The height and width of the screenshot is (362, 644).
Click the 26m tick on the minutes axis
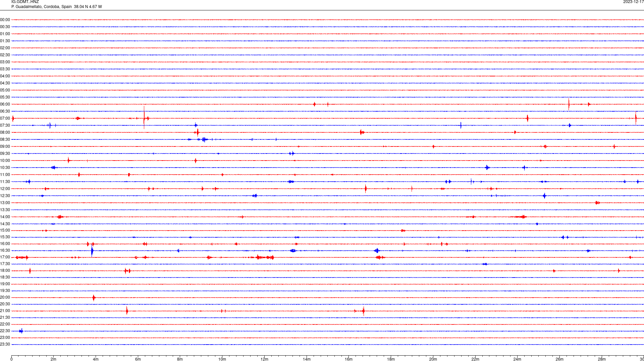point(559,359)
